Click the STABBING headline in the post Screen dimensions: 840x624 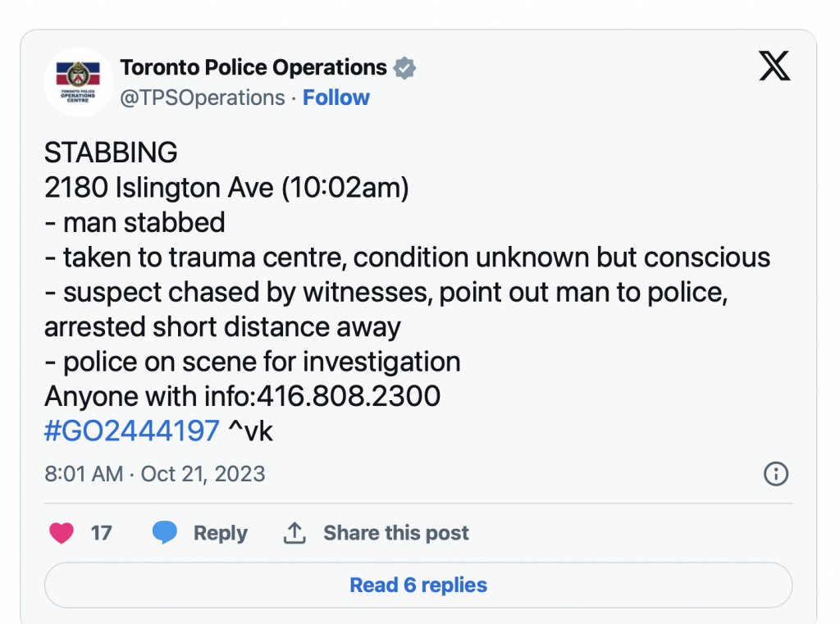pos(111,153)
